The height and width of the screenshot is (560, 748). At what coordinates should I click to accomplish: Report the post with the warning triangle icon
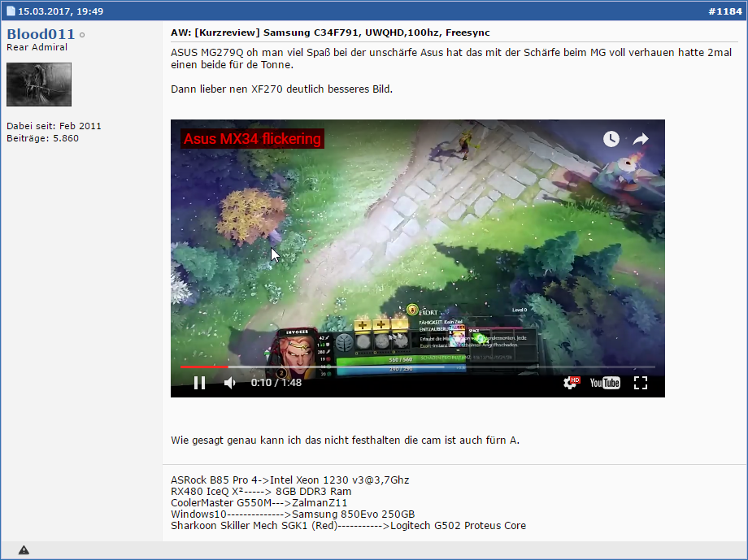pos(24,550)
